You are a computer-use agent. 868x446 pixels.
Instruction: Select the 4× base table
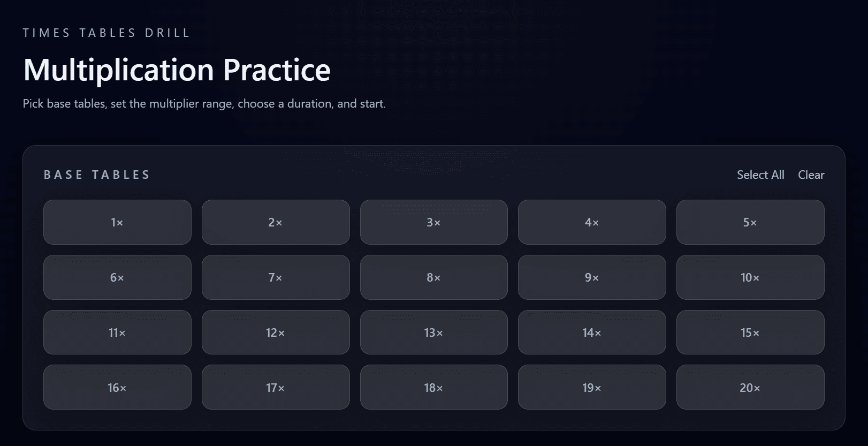pos(591,222)
